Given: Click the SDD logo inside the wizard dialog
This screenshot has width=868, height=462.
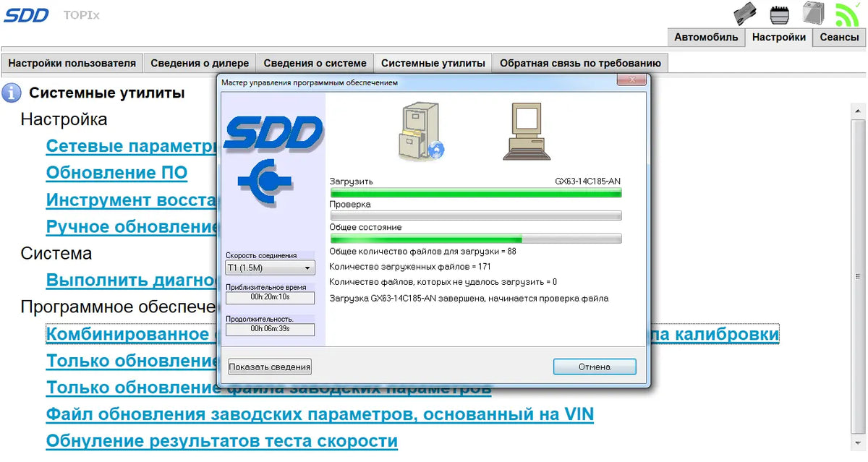Looking at the screenshot, I should [x=273, y=133].
